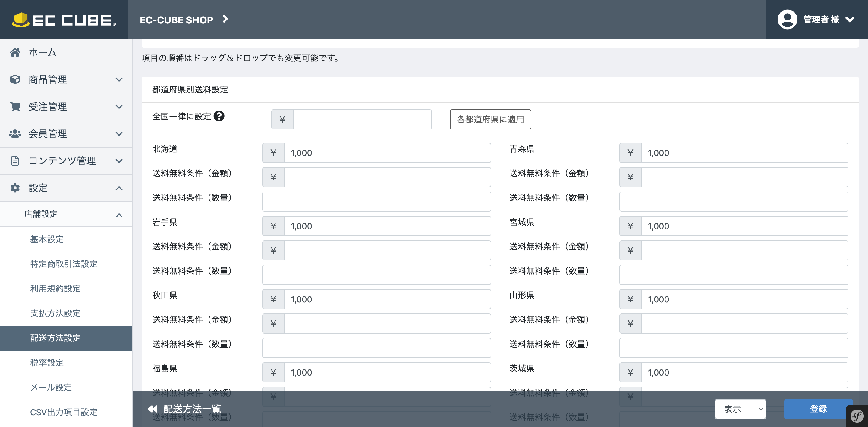Open the 表示 visibility dropdown
Image resolution: width=868 pixels, height=427 pixels.
pyautogui.click(x=740, y=409)
